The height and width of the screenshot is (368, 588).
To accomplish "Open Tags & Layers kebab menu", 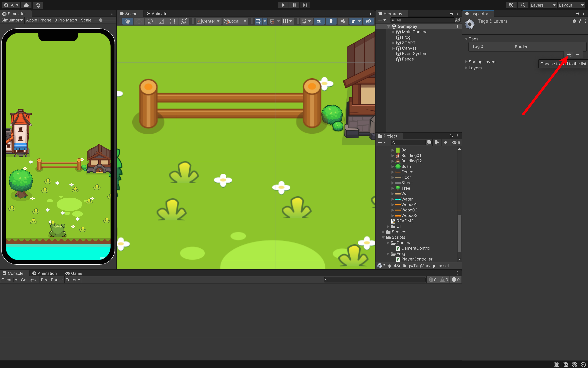I will click(x=585, y=21).
